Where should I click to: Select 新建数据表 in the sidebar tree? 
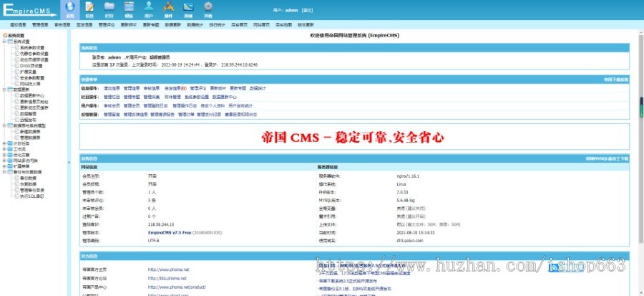pyautogui.click(x=30, y=132)
